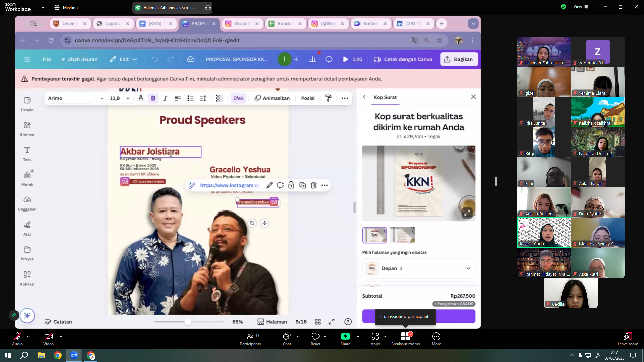Open the Alat tools panel
The width and height of the screenshot is (644, 362).
pos(27,229)
